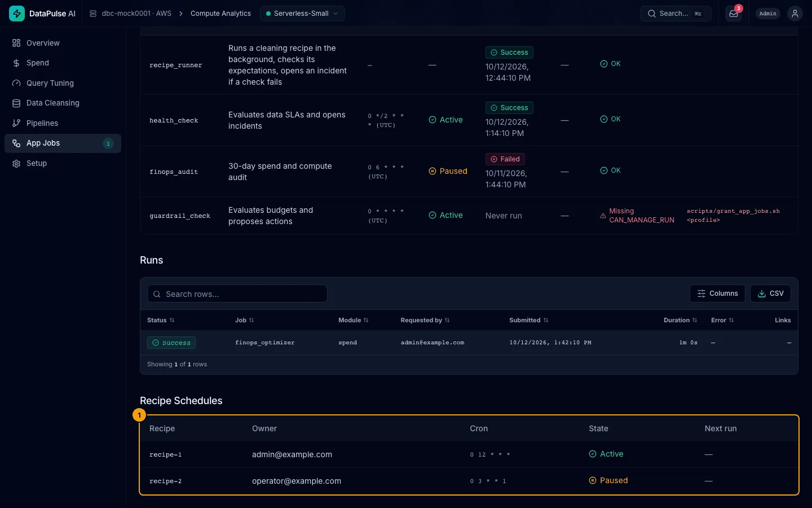Open the user profile icon
Screen dimensions: 812x508
(x=795, y=14)
